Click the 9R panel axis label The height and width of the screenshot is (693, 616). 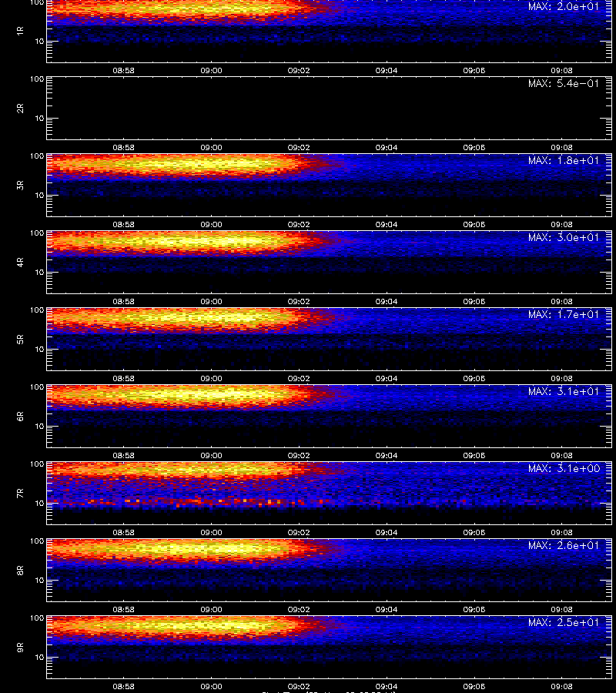[x=20, y=648]
